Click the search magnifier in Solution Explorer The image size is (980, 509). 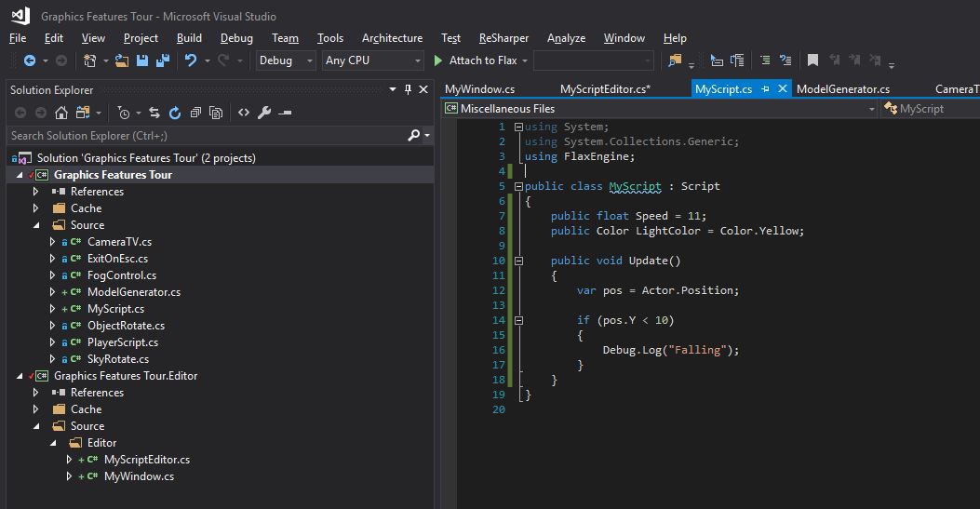tap(413, 136)
